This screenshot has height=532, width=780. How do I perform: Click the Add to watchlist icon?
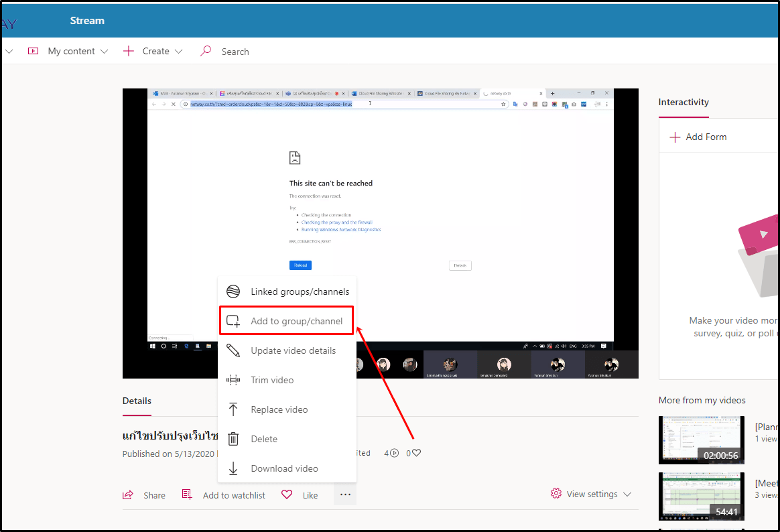click(x=187, y=494)
